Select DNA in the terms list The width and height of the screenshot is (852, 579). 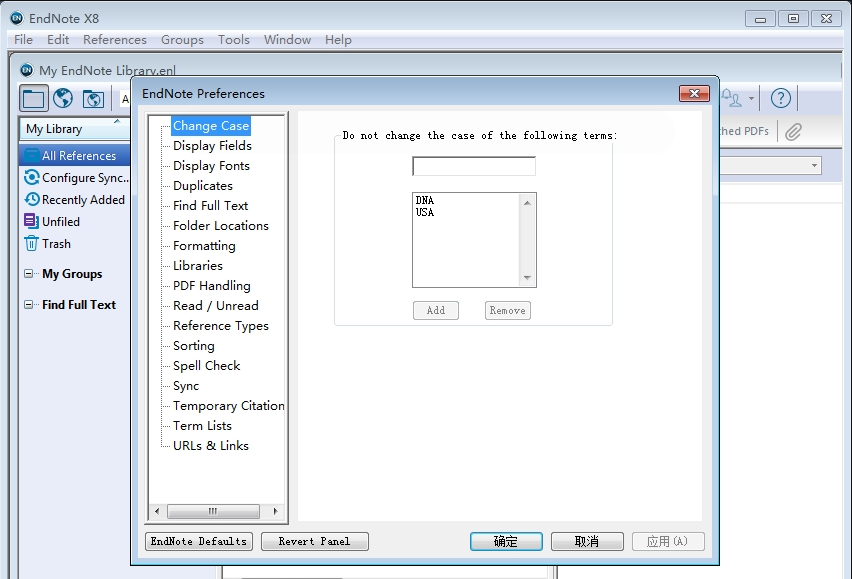[425, 200]
